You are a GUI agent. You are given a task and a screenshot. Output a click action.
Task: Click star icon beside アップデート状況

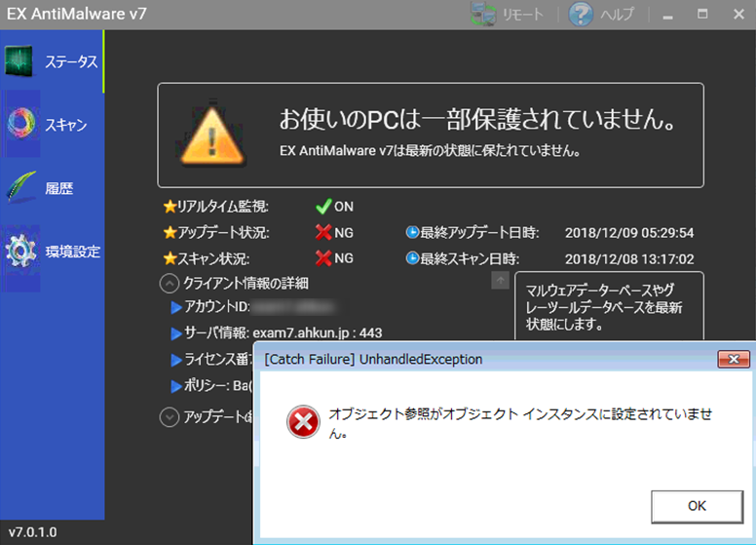click(x=170, y=233)
